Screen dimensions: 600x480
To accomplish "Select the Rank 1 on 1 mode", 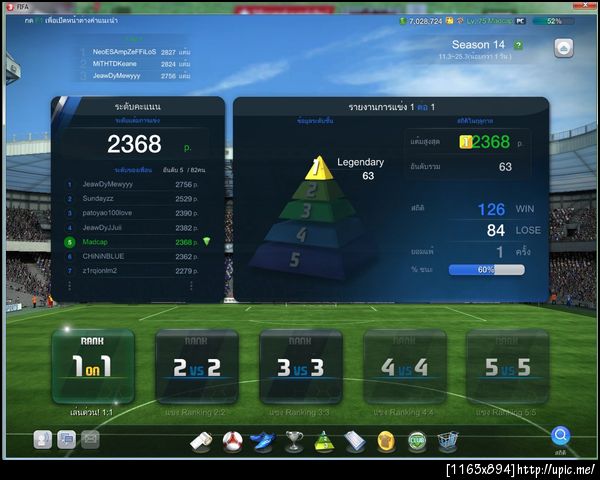I will 93,366.
